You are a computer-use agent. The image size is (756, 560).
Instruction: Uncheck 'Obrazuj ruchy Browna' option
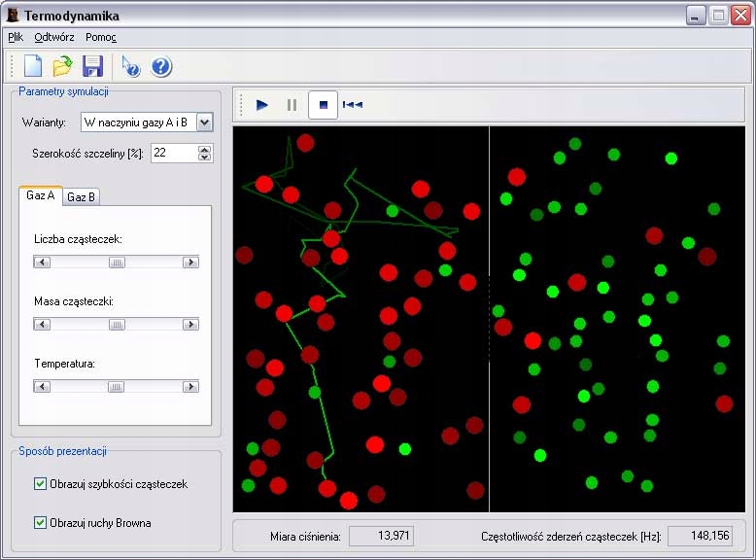(41, 522)
